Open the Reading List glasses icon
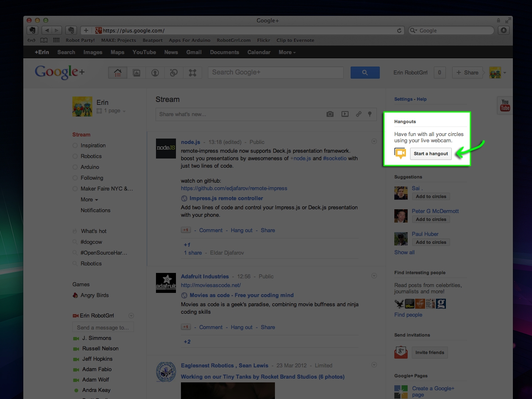Screen dimensions: 532x399 click(31, 40)
